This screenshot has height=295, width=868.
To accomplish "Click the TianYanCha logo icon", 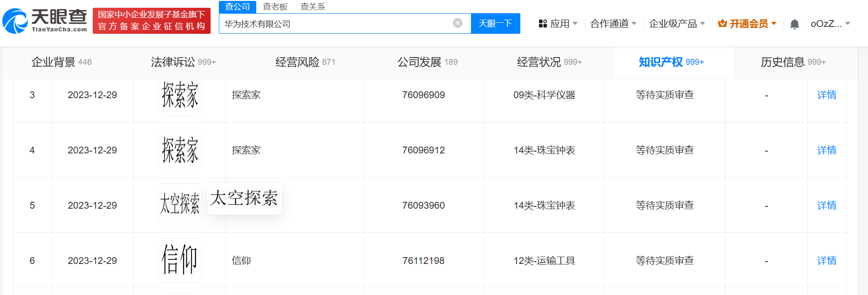I will [15, 21].
